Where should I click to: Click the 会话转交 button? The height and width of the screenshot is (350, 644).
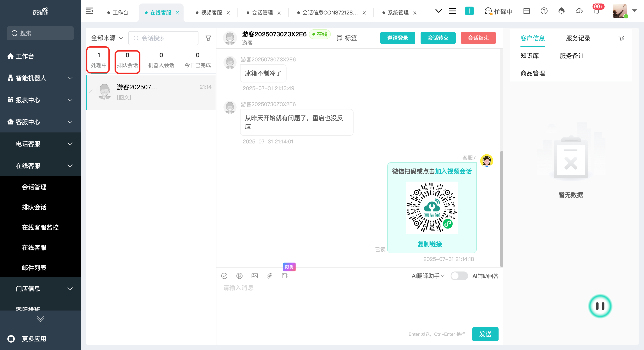click(x=438, y=38)
